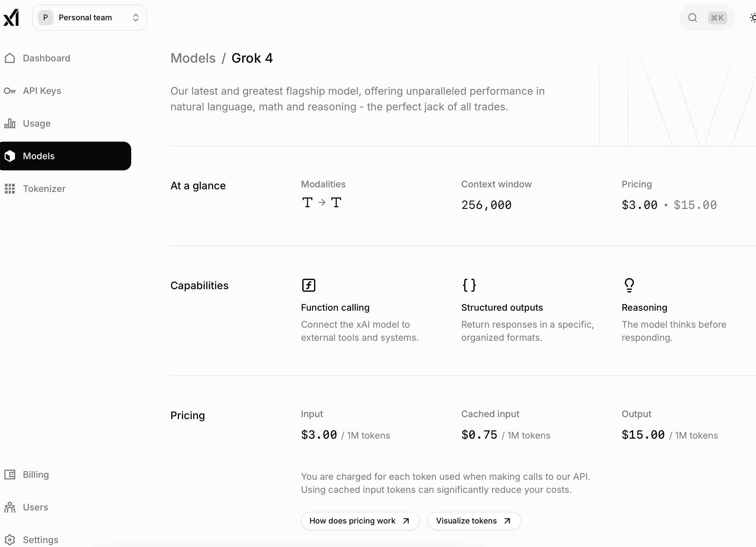The image size is (756, 547).
Task: Click the ⌘K search shortcut badge
Action: click(x=717, y=18)
